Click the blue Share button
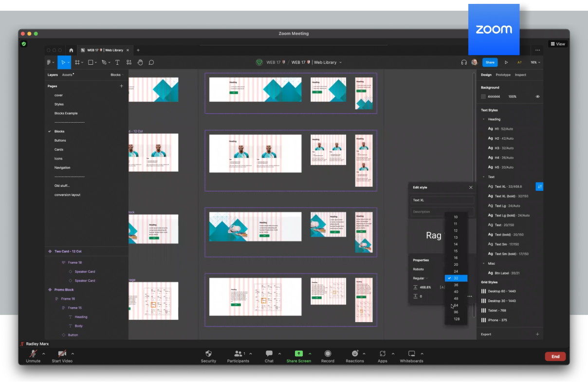The width and height of the screenshot is (588, 382). click(490, 62)
